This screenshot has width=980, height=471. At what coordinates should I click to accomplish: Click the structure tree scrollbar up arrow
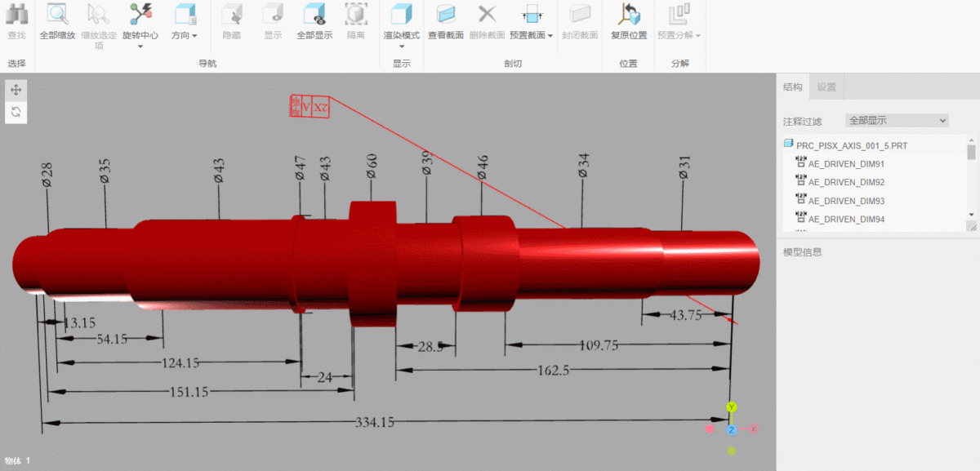coord(971,141)
